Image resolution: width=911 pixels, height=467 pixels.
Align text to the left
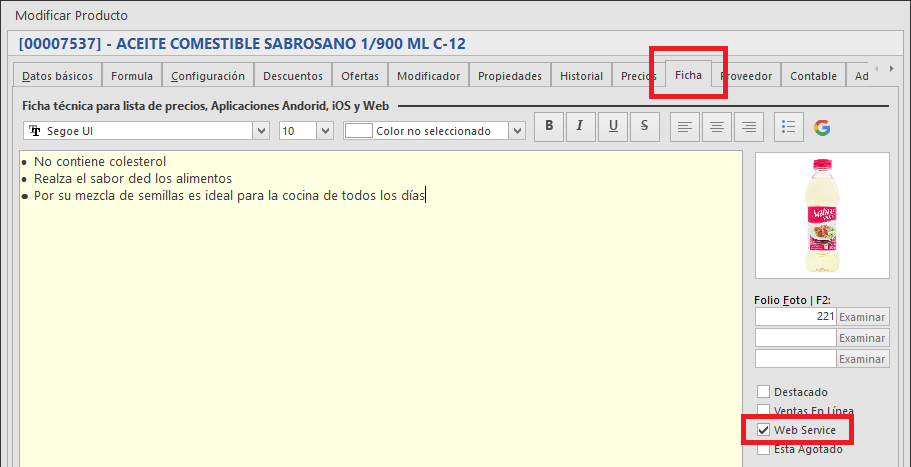(684, 127)
